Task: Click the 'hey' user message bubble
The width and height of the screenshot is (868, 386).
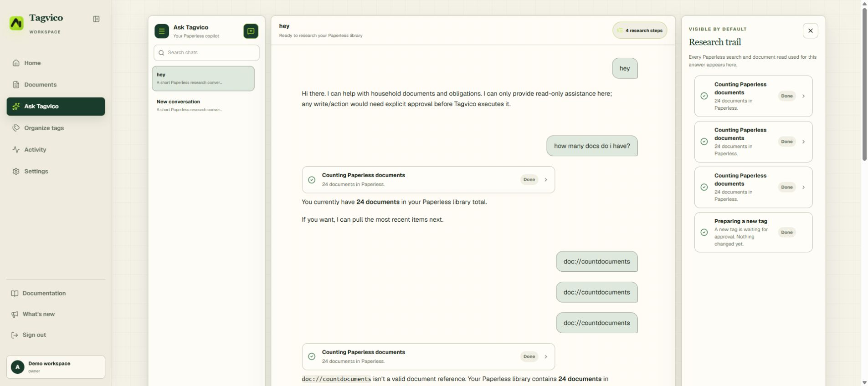Action: pyautogui.click(x=625, y=68)
